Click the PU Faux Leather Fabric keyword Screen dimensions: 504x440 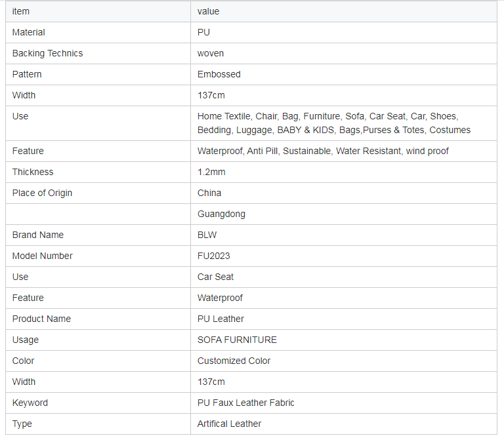click(245, 403)
